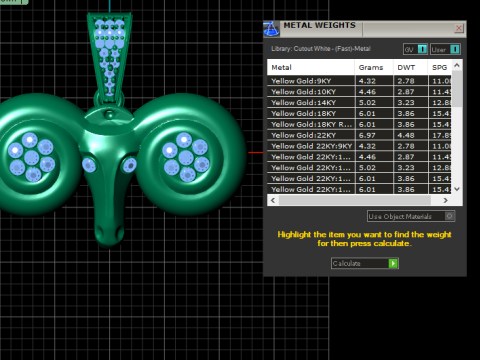Click the green arrow on Calculate
480x360 pixels.
coord(393,263)
